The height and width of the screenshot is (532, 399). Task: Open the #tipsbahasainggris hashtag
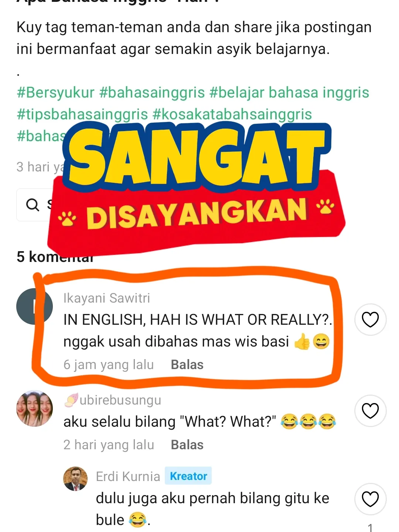point(82,115)
